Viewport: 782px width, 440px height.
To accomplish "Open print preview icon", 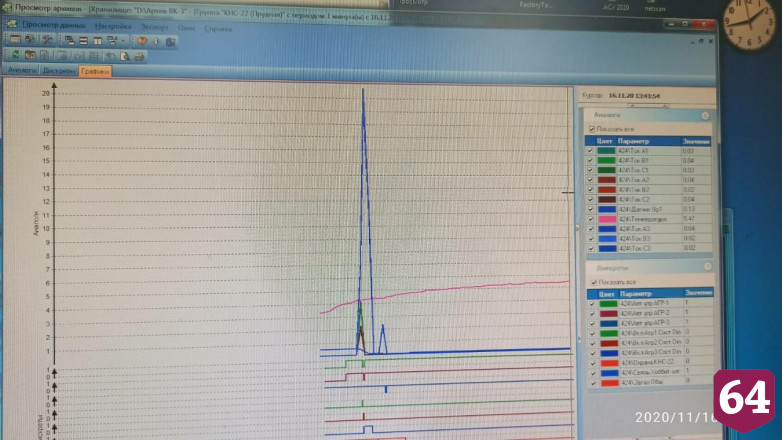I will click(x=125, y=56).
